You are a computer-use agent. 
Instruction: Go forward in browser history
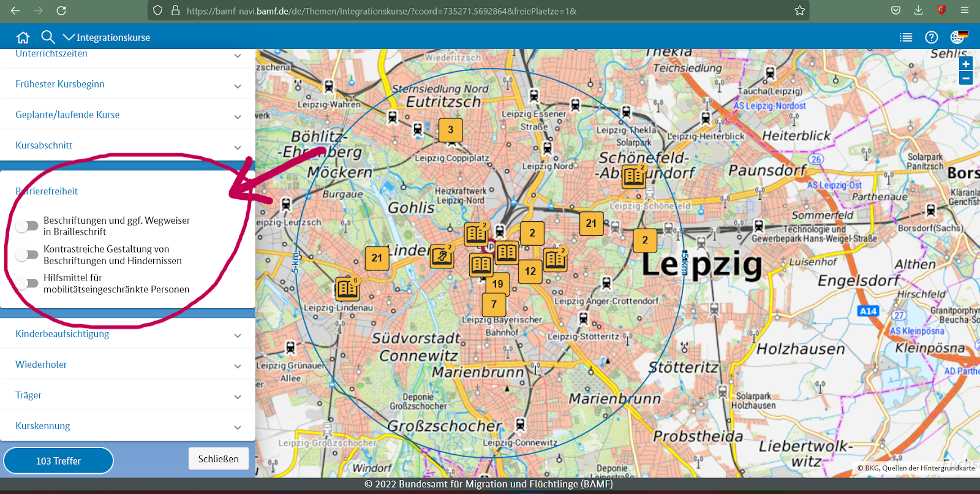tap(38, 10)
